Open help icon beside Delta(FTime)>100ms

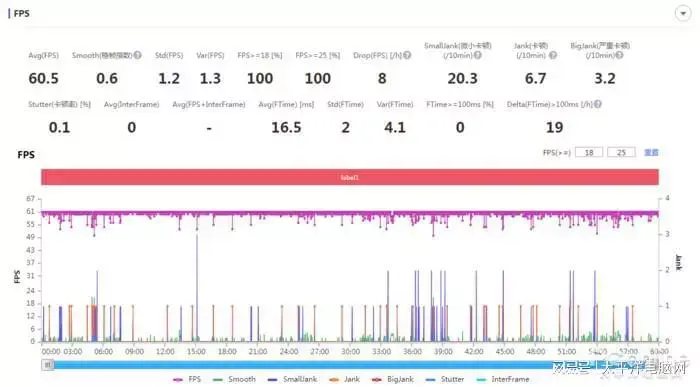click(x=597, y=104)
